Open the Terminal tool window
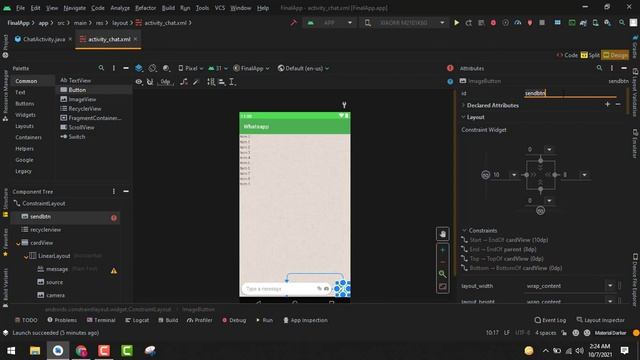 (x=100, y=320)
